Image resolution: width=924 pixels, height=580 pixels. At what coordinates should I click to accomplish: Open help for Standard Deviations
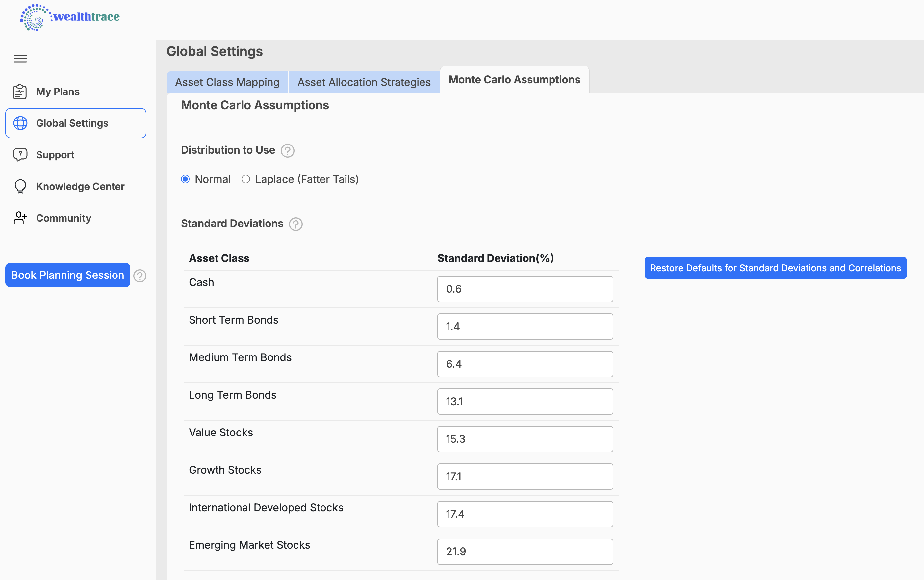click(x=295, y=224)
